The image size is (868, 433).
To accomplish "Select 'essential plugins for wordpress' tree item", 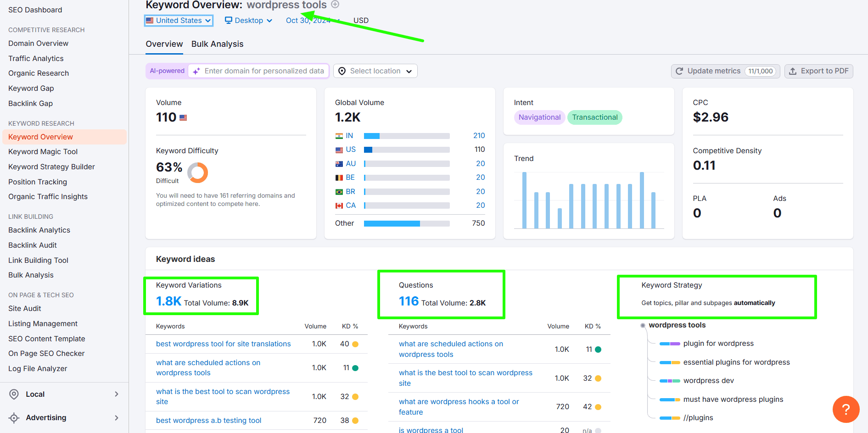I will coord(736,362).
